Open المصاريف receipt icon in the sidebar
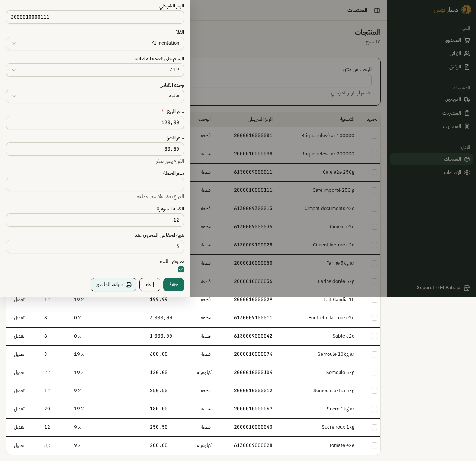The image size is (476, 461). [467, 126]
